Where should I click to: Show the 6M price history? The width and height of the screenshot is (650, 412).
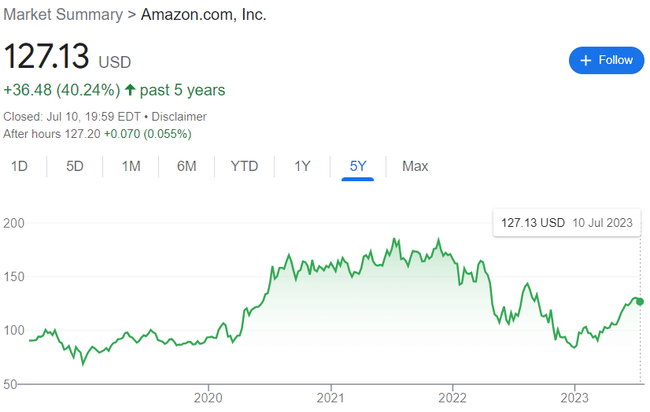tap(187, 166)
